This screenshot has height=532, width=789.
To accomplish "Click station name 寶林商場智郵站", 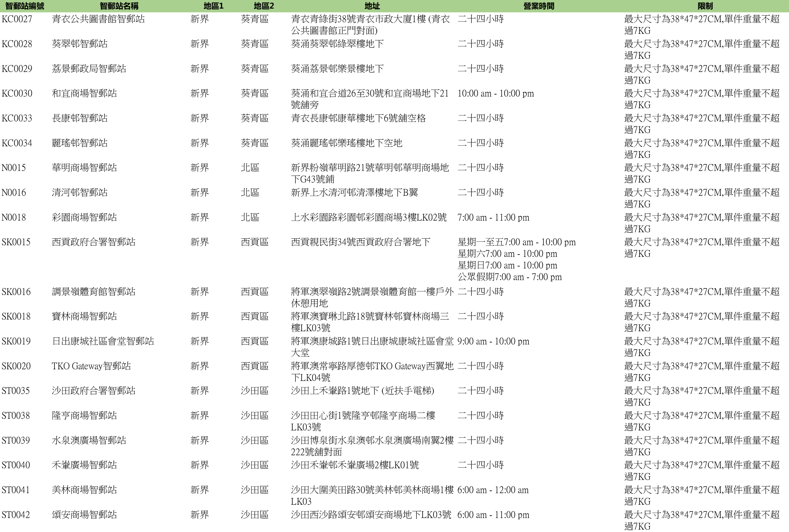I will [x=85, y=316].
